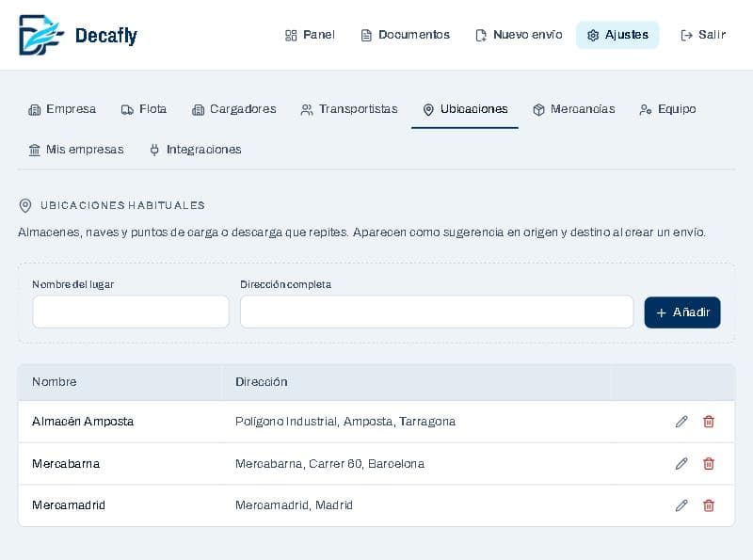Viewport: 753px width, 560px height.
Task: Edit the Mercabarna location
Action: pyautogui.click(x=681, y=464)
